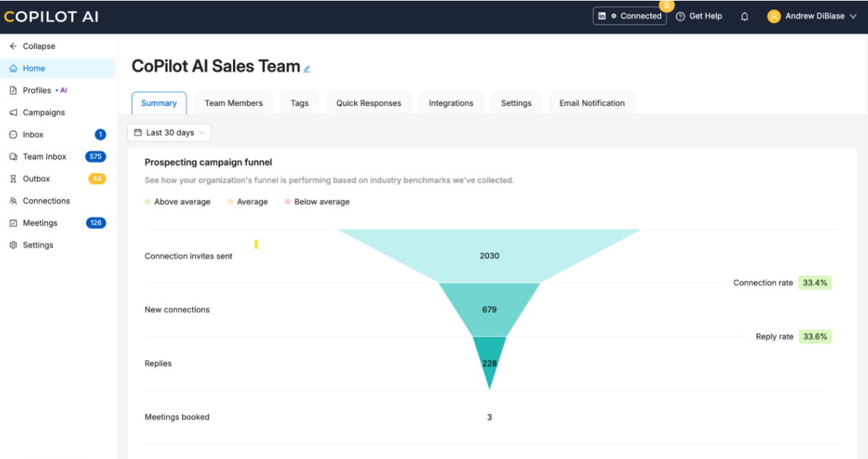Image resolution: width=868 pixels, height=459 pixels.
Task: Click the Connection invites sent label
Action: [x=188, y=256]
